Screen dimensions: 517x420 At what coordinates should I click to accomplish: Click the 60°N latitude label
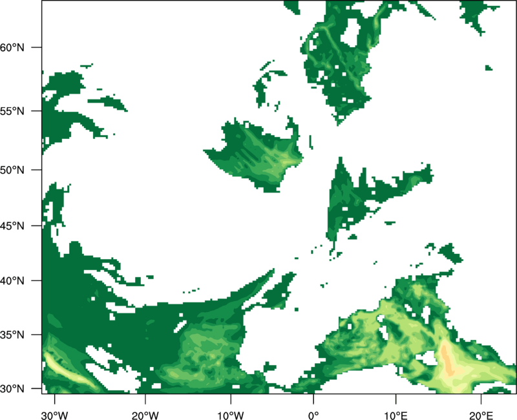click(x=12, y=48)
